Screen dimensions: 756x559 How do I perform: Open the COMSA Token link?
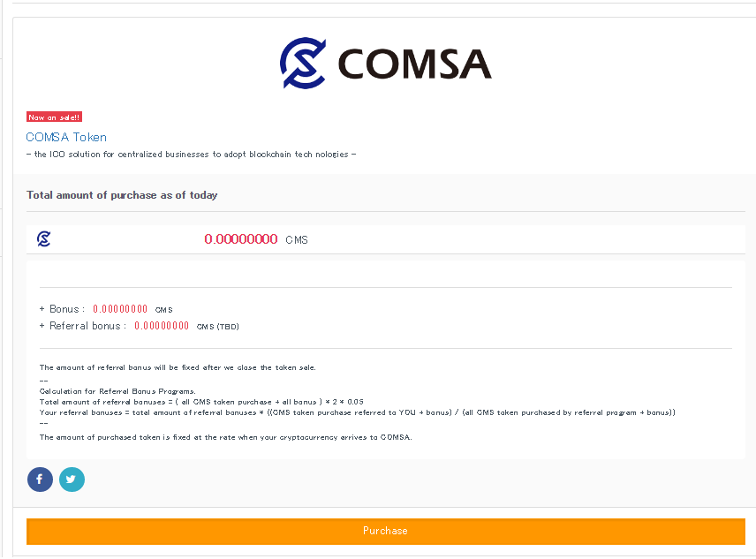click(66, 137)
